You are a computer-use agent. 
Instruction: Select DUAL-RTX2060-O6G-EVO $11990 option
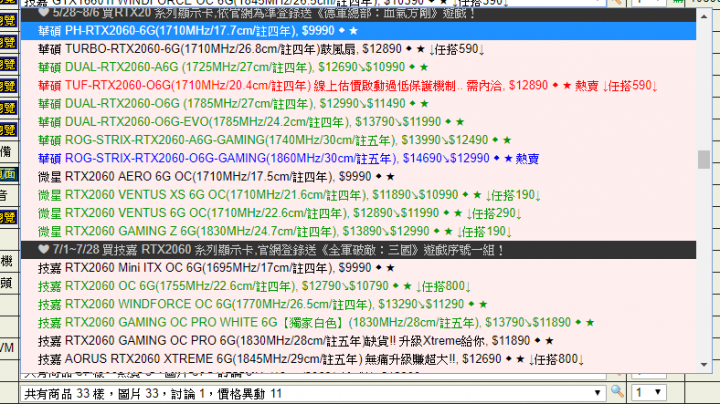(x=358, y=122)
